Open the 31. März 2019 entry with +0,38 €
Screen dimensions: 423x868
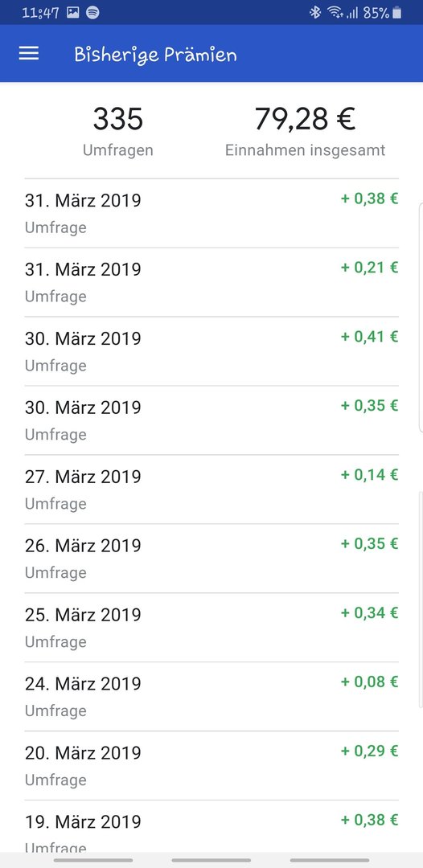click(x=211, y=213)
